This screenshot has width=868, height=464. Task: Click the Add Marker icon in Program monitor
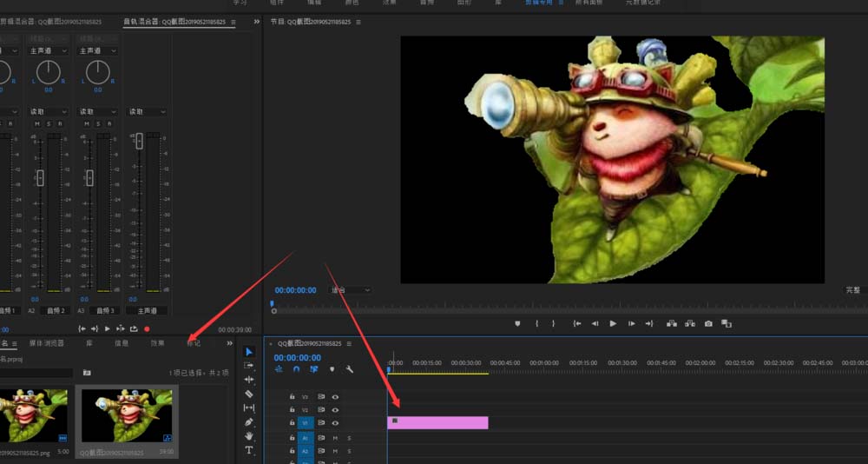pos(518,323)
